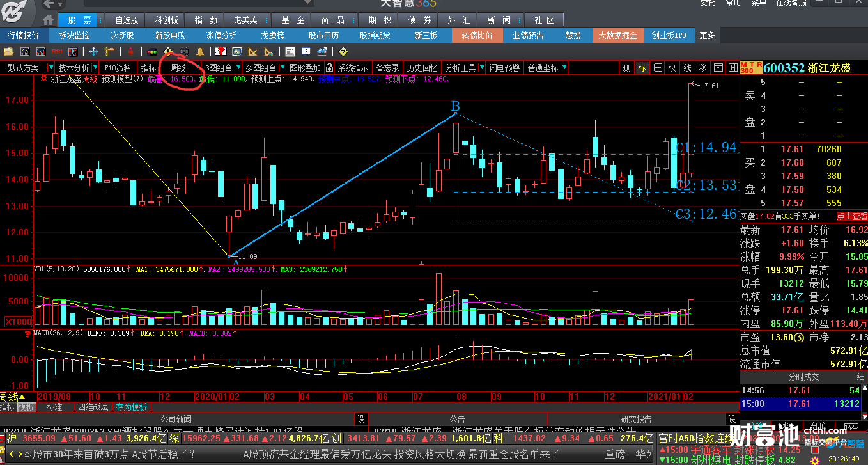Toggle the 指标 button at chart bottom
This screenshot has height=465, width=868.
pyautogui.click(x=8, y=407)
